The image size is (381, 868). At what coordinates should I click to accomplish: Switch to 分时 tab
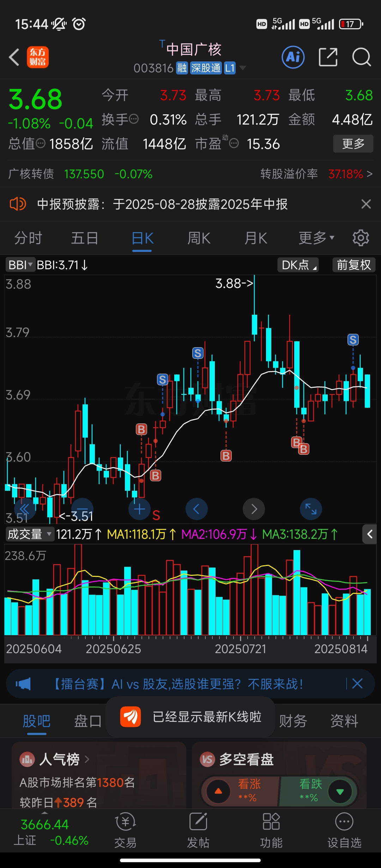pos(28,238)
